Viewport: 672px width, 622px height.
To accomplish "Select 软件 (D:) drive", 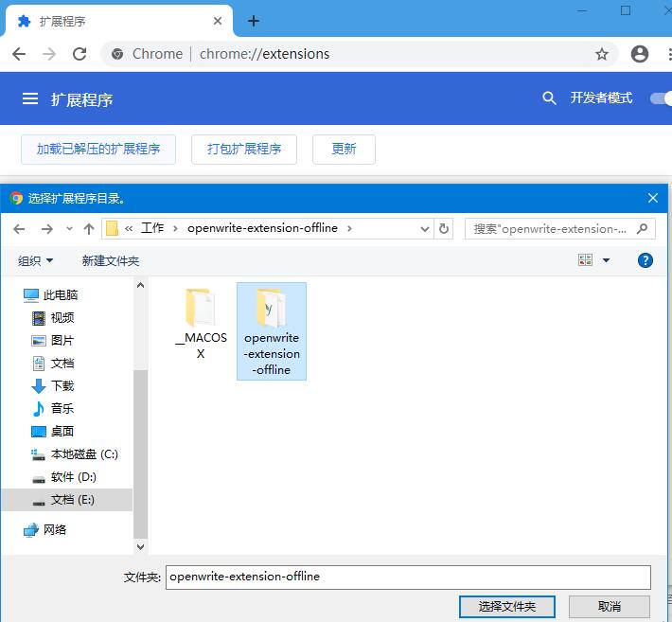I will pos(64,477).
